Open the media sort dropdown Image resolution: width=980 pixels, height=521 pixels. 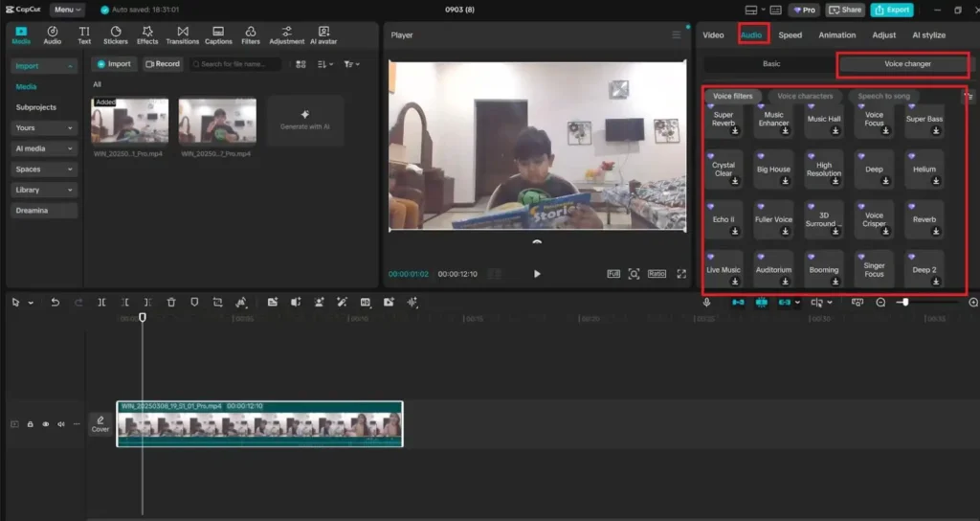325,64
